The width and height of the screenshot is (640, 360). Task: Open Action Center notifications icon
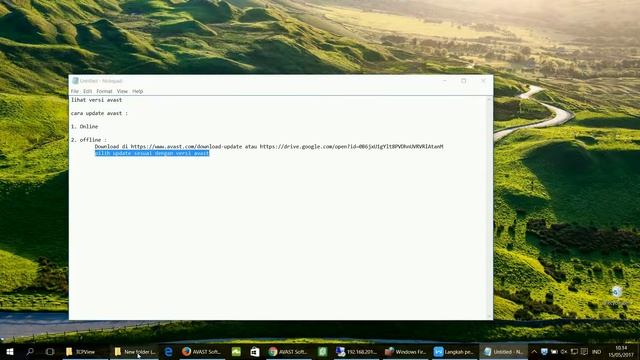[x=584, y=351]
